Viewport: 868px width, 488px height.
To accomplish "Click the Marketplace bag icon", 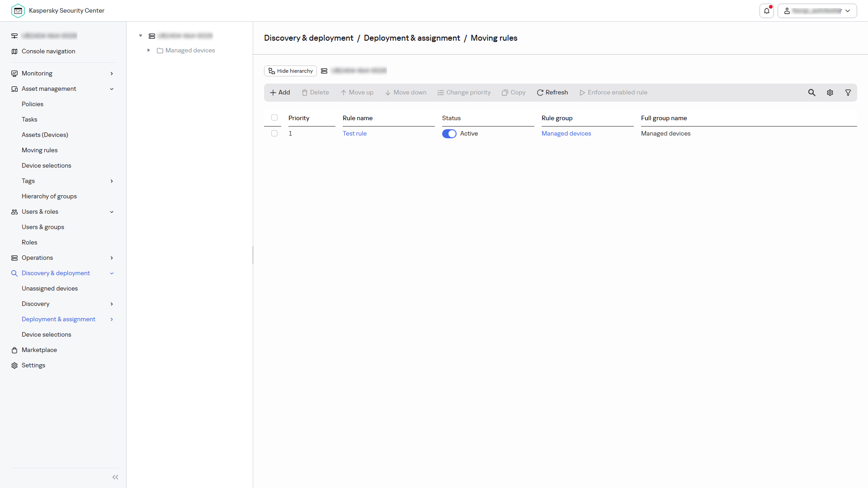I will 14,350.
